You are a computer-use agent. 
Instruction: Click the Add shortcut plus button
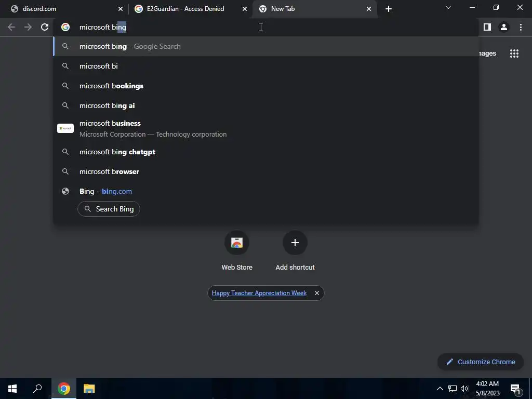point(295,243)
